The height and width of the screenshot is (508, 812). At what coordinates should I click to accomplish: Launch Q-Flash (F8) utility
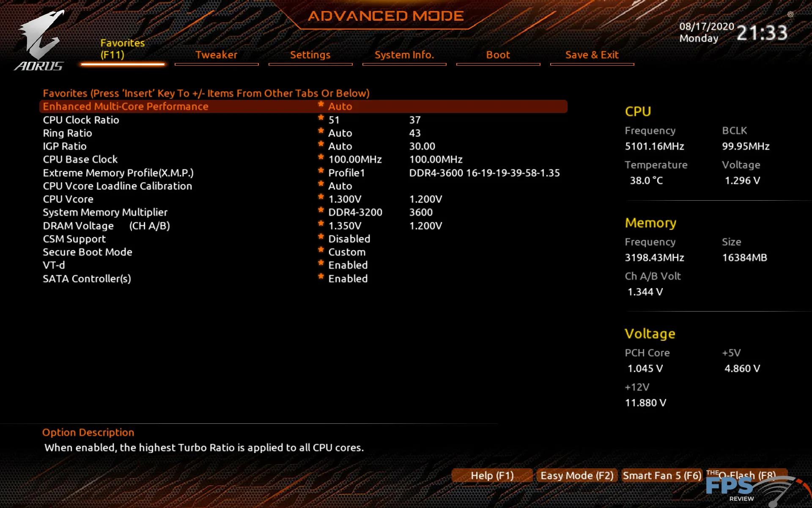(747, 475)
